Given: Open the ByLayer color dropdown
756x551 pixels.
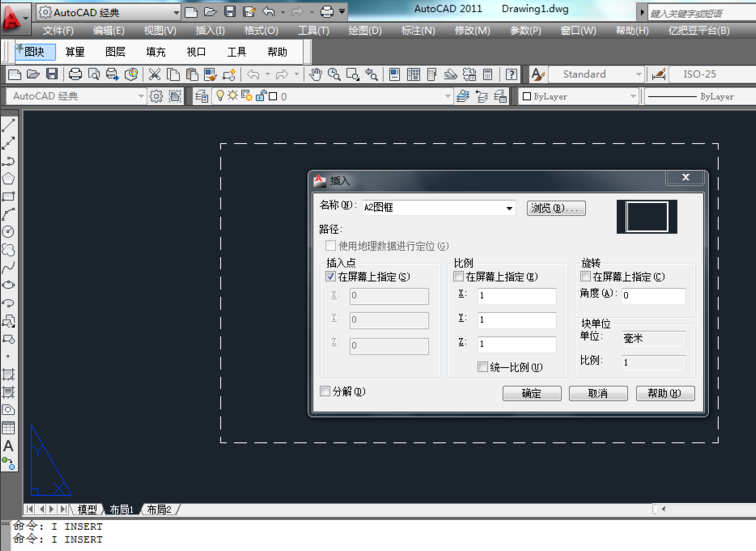Looking at the screenshot, I should tap(633, 96).
